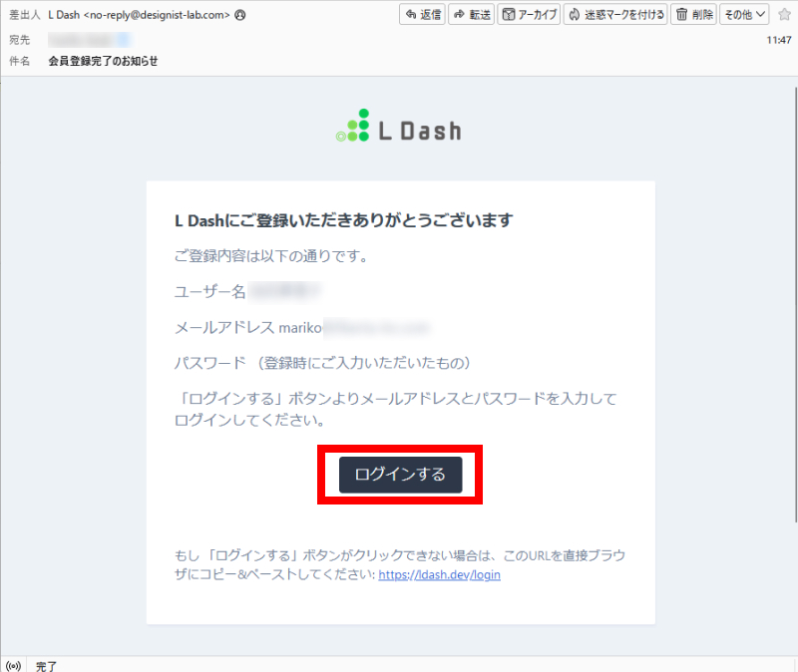Click the heading L Dashにご登録いただきありがとうございます

coord(343,220)
